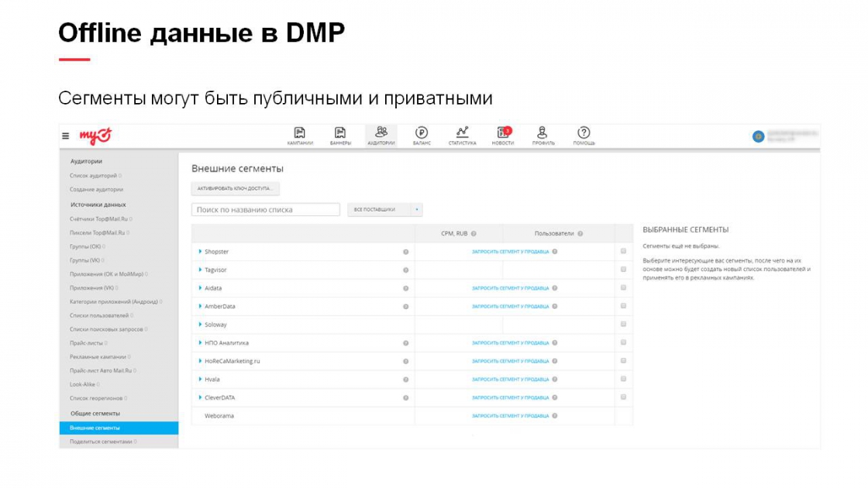This screenshot has width=868, height=488.
Task: Click help icon after Weborama request link
Action: 555,415
